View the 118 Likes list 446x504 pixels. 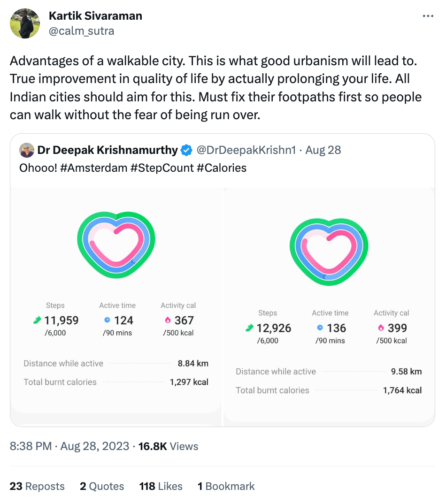[161, 486]
